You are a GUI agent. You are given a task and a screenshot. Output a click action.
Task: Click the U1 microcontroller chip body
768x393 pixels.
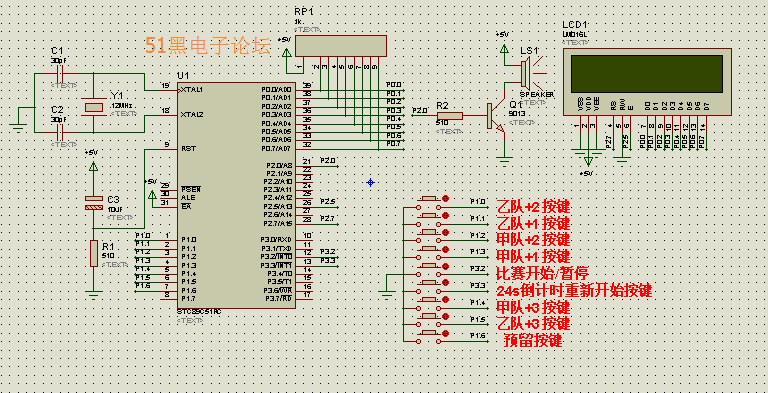237,195
